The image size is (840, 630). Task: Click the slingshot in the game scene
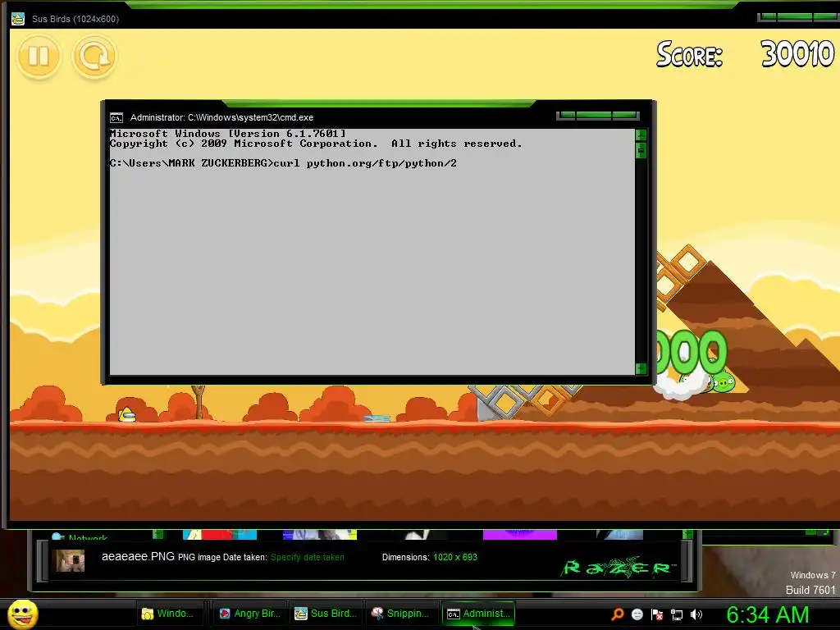click(x=199, y=402)
